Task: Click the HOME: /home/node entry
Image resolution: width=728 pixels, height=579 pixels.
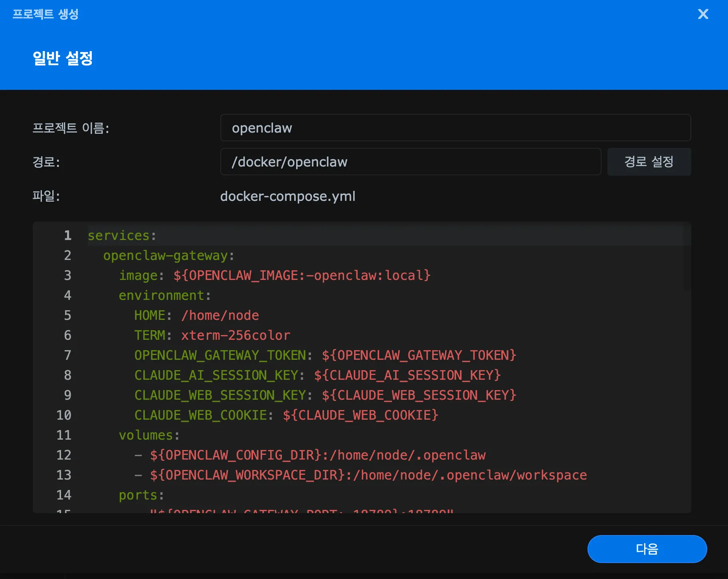Action: click(196, 315)
